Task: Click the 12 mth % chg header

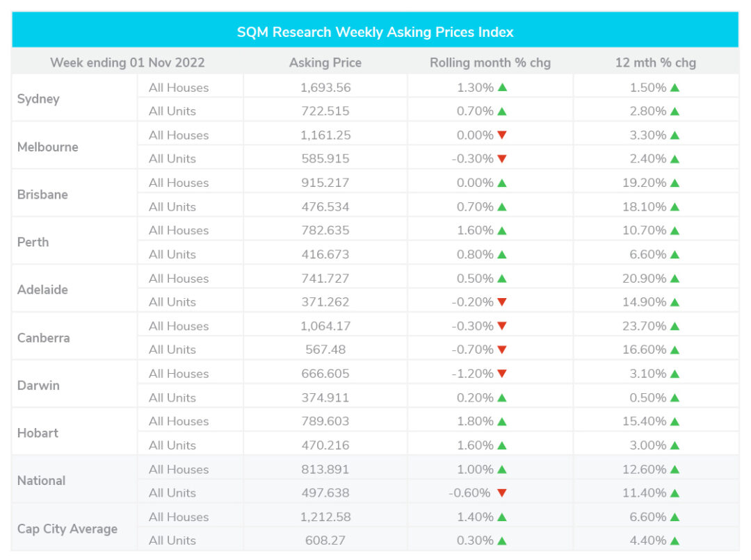Action: (x=655, y=63)
